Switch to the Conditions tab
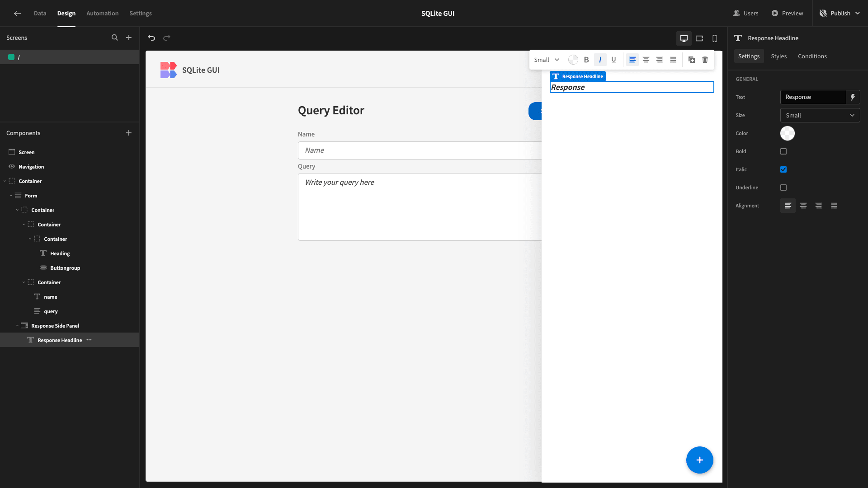The image size is (868, 488). coord(812,56)
